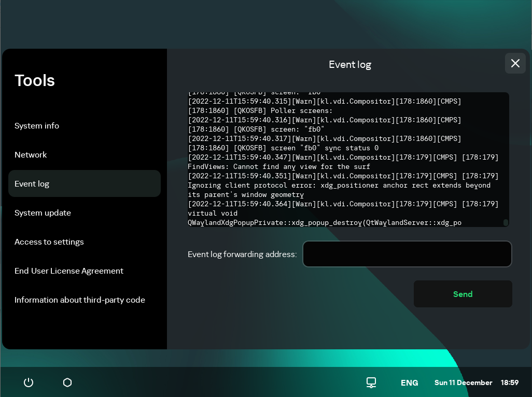The image size is (532, 397).
Task: Click the Sun 11 December date label
Action: [x=463, y=382]
